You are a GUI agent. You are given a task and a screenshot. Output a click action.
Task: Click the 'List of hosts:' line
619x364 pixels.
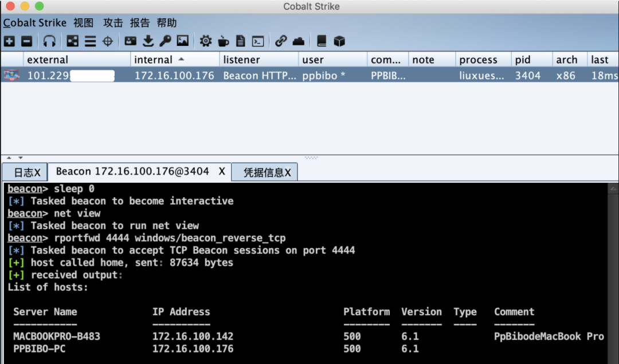(48, 287)
